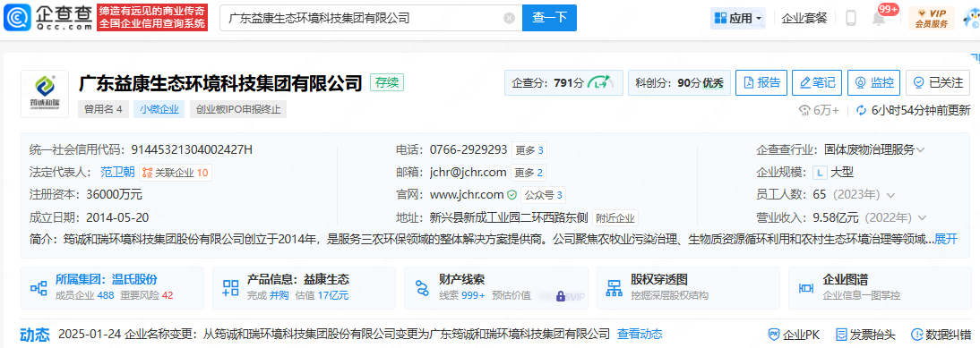
Task: Open 企查分 791分 score panel
Action: tap(563, 82)
